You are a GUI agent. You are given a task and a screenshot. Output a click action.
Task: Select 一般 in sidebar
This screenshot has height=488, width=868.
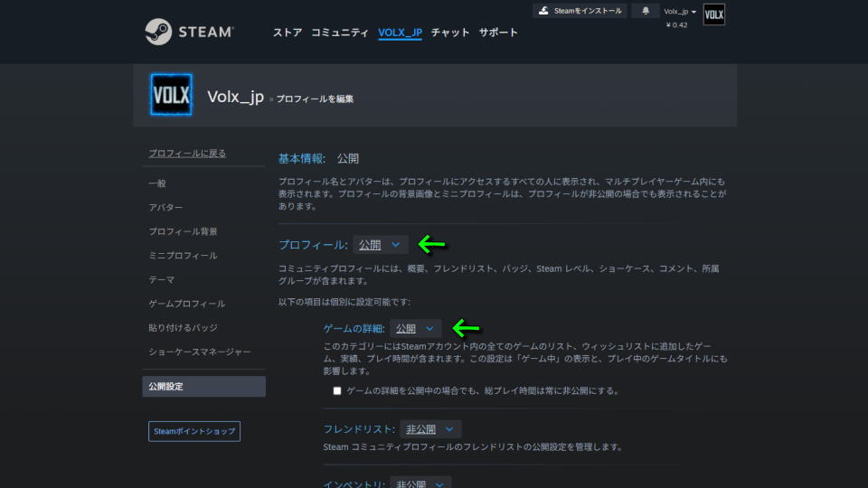click(x=157, y=183)
